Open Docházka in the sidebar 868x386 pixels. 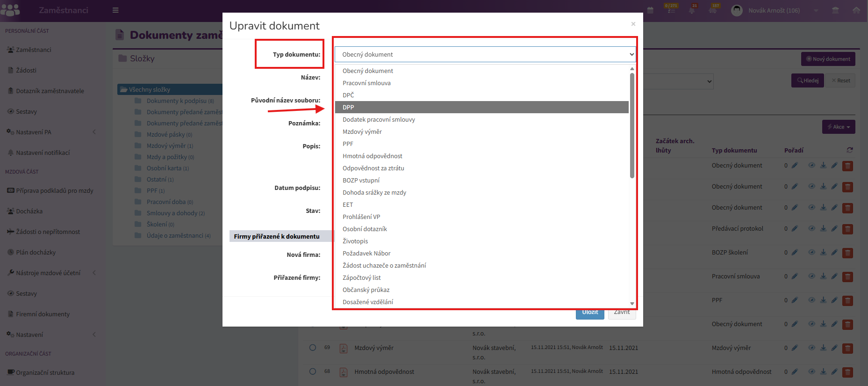tap(29, 211)
